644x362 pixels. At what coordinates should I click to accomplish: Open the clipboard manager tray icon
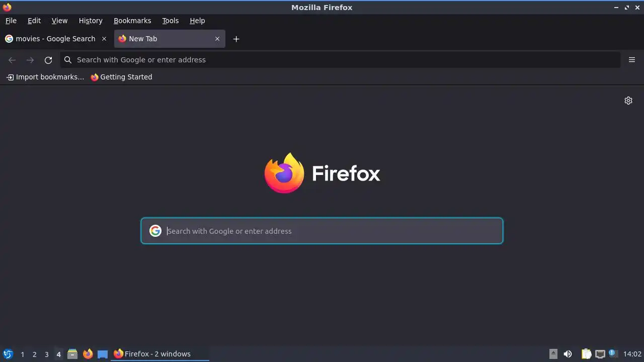586,354
